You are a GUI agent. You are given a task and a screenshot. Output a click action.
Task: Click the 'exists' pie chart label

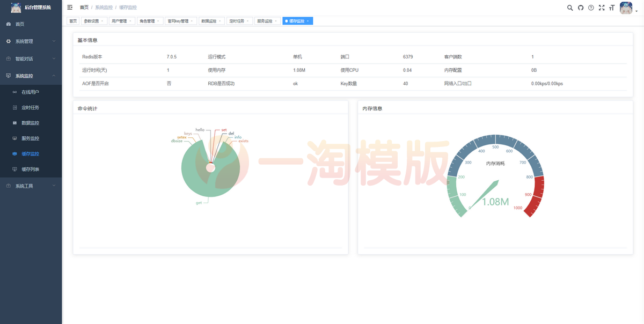coord(244,141)
